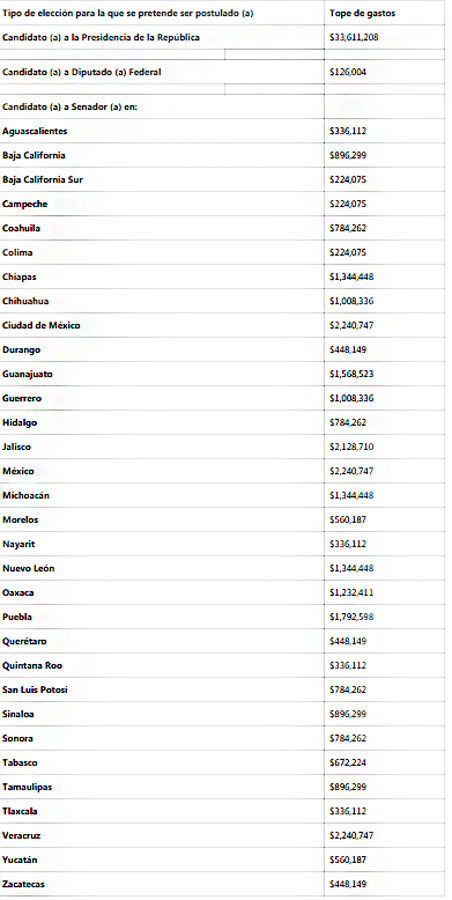Select the San Luis Potosí row label
This screenshot has width=452, height=900.
pyautogui.click(x=35, y=690)
